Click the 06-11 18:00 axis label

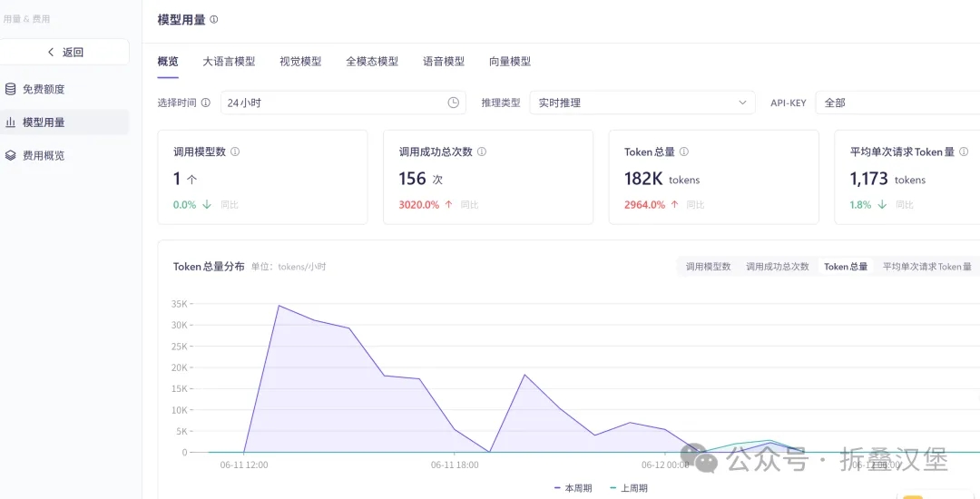point(455,465)
